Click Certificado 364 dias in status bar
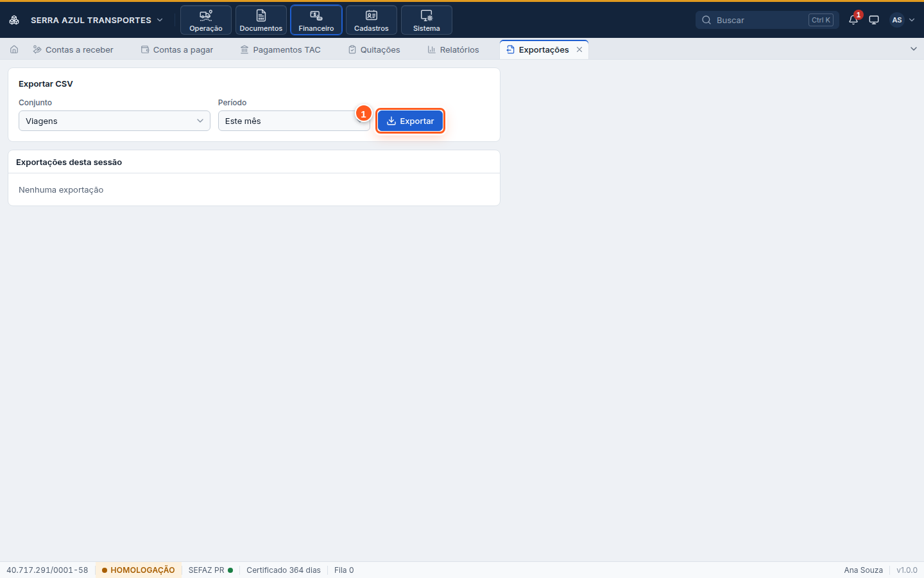The height and width of the screenshot is (578, 924). [x=284, y=570]
